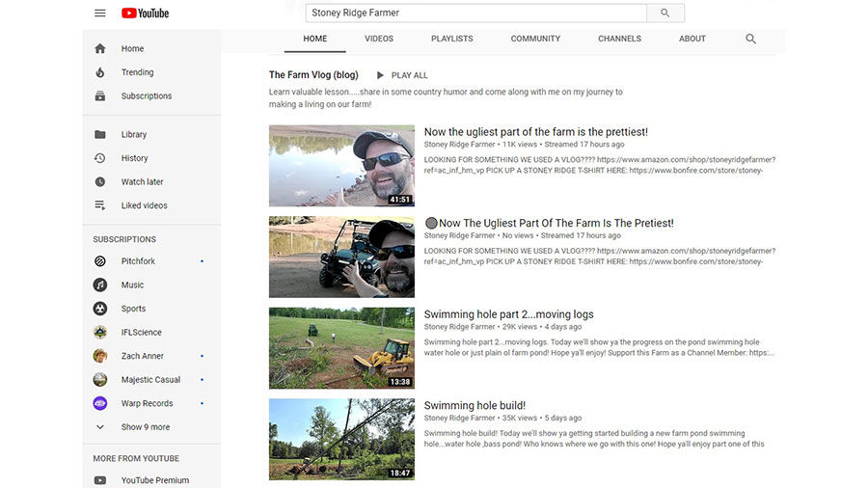The width and height of the screenshot is (868, 488).
Task: Click Stoney Ridge Farmer under 35K views video
Action: [459, 419]
